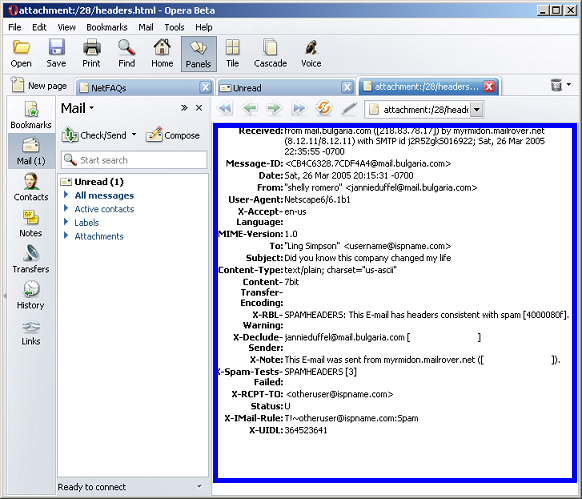The height and width of the screenshot is (499, 582).
Task: Open the closed tabs trash icon
Action: [x=556, y=85]
